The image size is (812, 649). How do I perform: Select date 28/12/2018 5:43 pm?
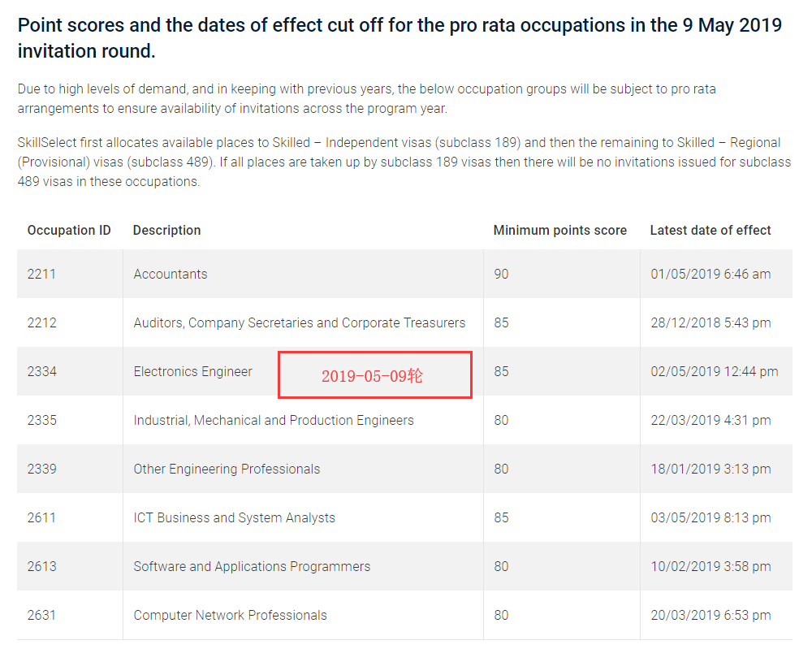click(710, 323)
